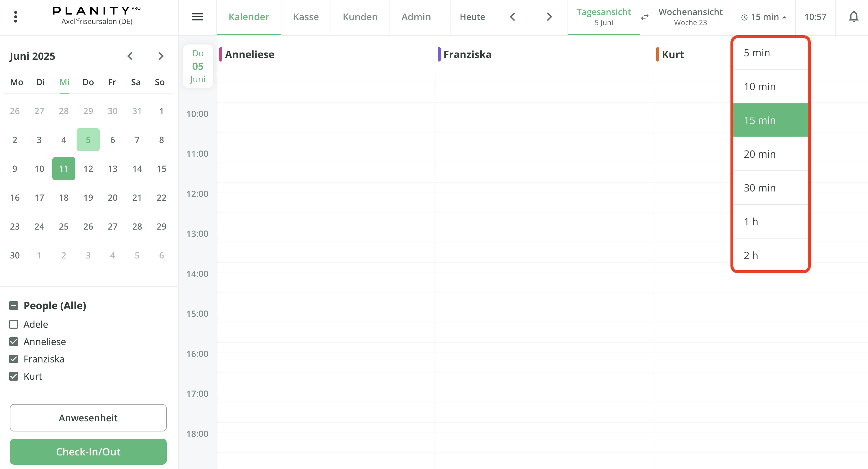Click the day/week view swap arrows icon
This screenshot has height=469, width=868.
645,17
